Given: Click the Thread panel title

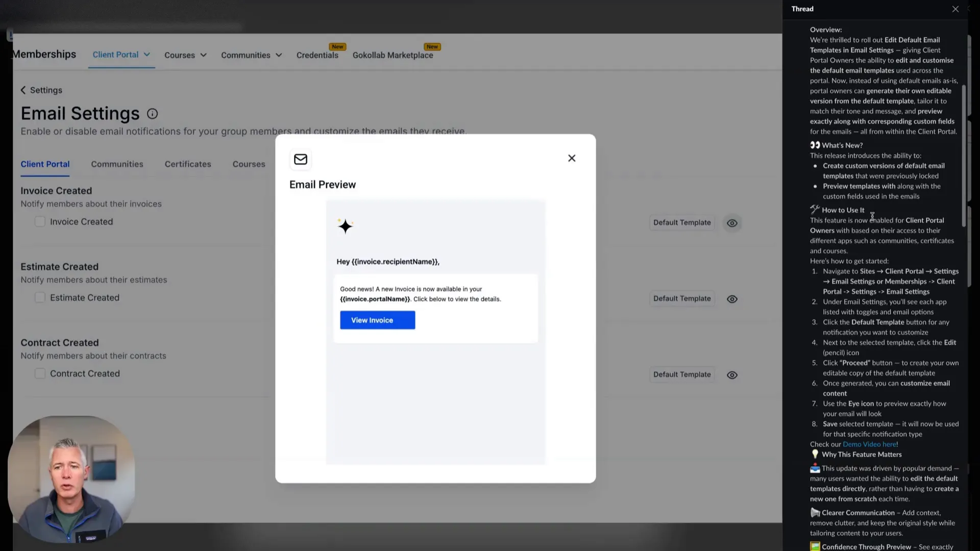Looking at the screenshot, I should 802,9.
